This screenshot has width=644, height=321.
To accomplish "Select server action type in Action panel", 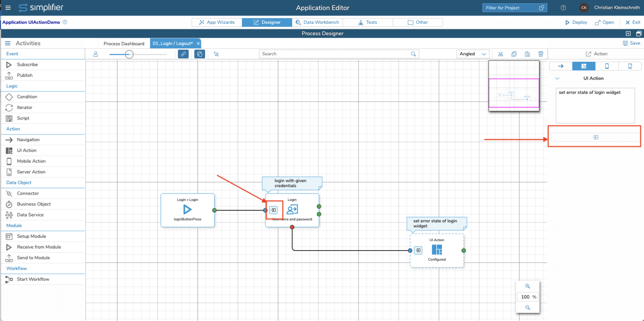I will [x=630, y=66].
